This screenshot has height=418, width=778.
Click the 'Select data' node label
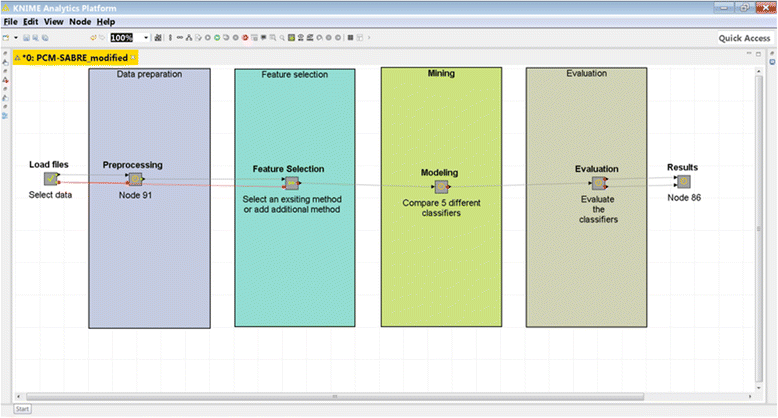(50, 195)
